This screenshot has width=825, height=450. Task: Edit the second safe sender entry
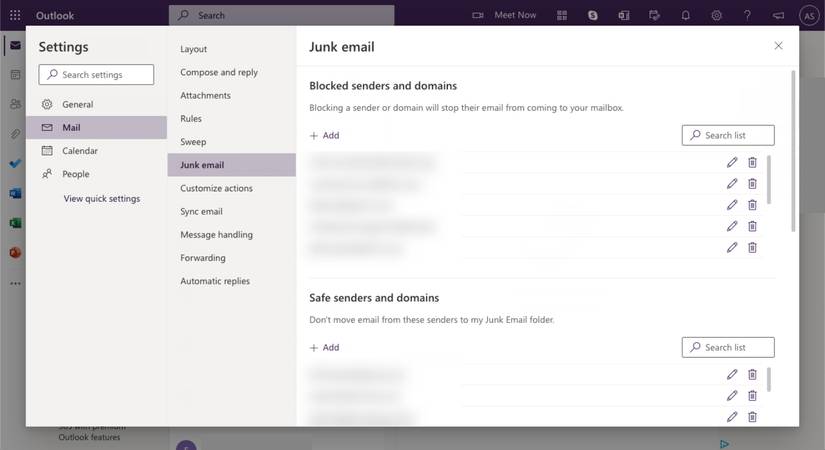(x=732, y=396)
